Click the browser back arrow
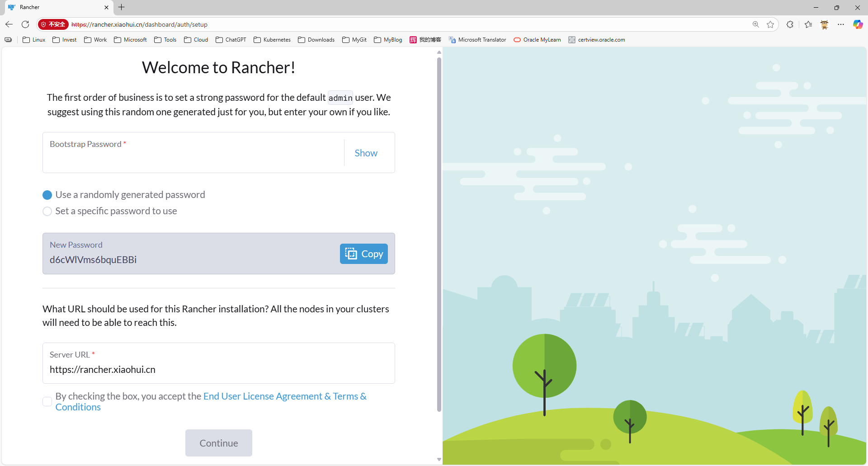This screenshot has height=466, width=868. (9, 24)
